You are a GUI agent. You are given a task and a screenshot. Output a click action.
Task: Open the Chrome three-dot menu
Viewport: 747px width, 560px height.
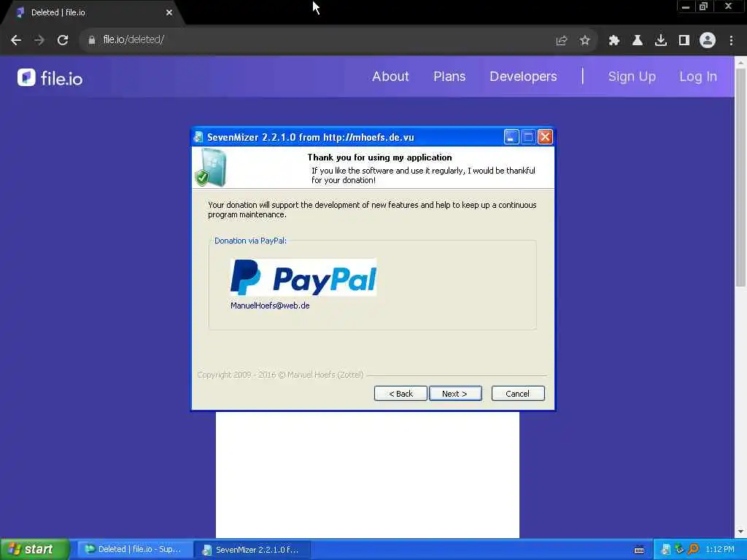(731, 41)
